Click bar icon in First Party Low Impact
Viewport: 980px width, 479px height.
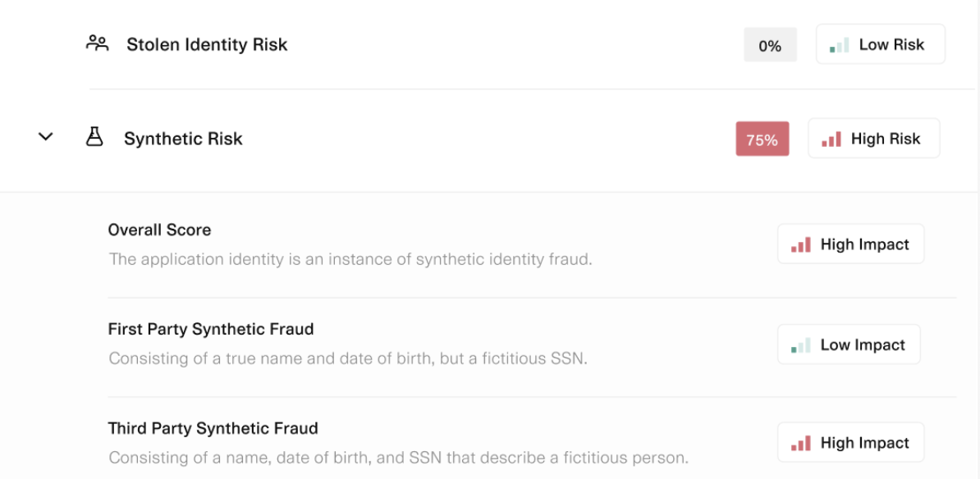(801, 345)
